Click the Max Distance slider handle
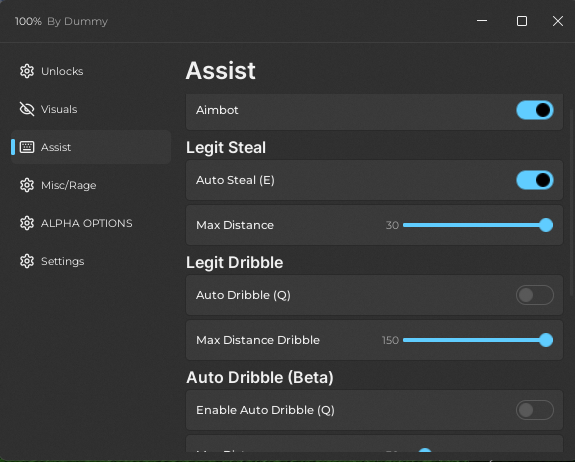Viewport: 575px width, 462px height. 546,225
